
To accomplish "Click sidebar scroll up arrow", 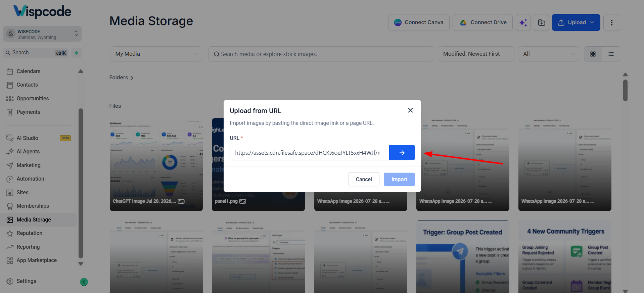I will pyautogui.click(x=81, y=71).
